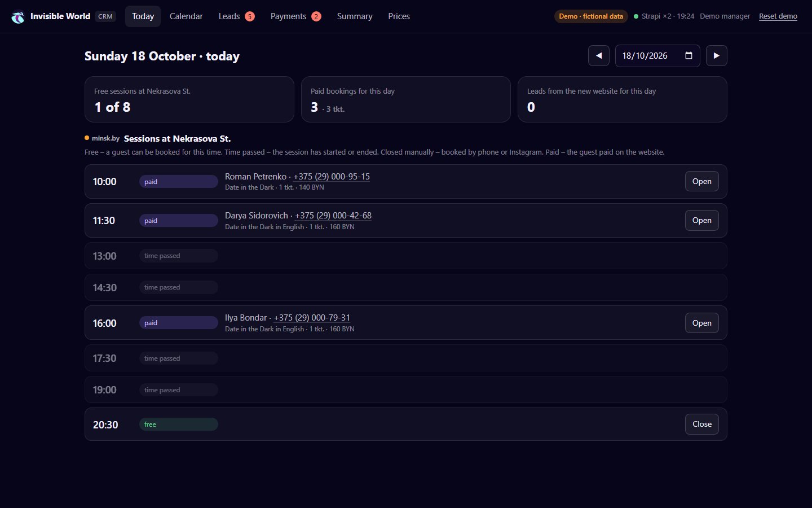Open the date picker calendar icon
Image resolution: width=812 pixels, height=508 pixels.
coord(689,56)
